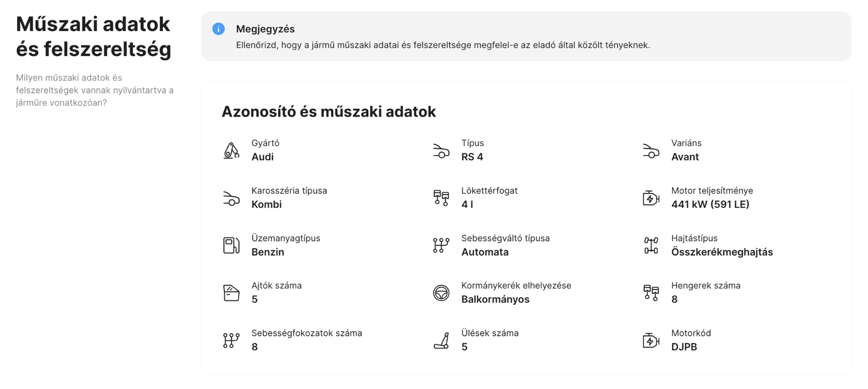868x389 pixels.
Task: Click the Sebességváltó típusa label
Action: (x=505, y=238)
